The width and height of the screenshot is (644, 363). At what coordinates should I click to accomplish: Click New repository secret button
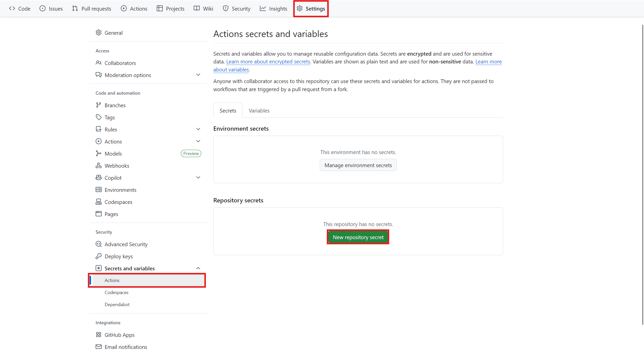point(358,237)
